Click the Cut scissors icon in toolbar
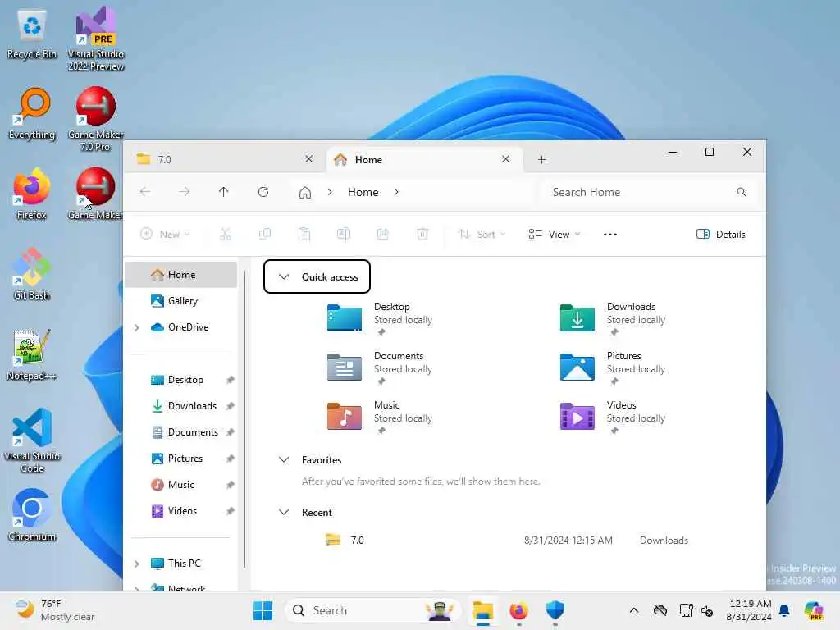Screen dimensions: 840x630 225,234
